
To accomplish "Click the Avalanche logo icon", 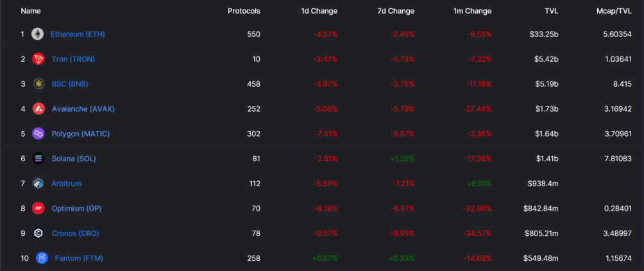I will click(x=38, y=109).
